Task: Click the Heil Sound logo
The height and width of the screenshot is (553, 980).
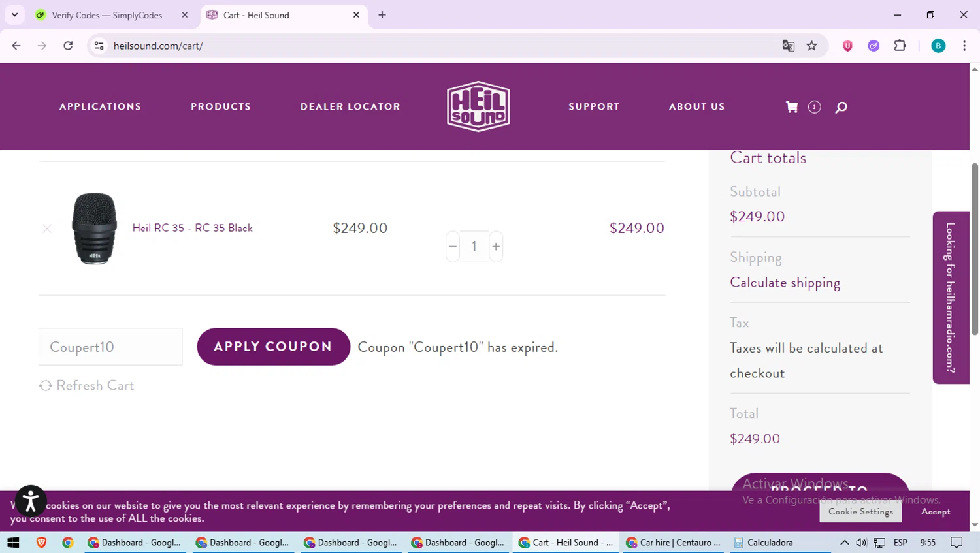Action: [478, 106]
